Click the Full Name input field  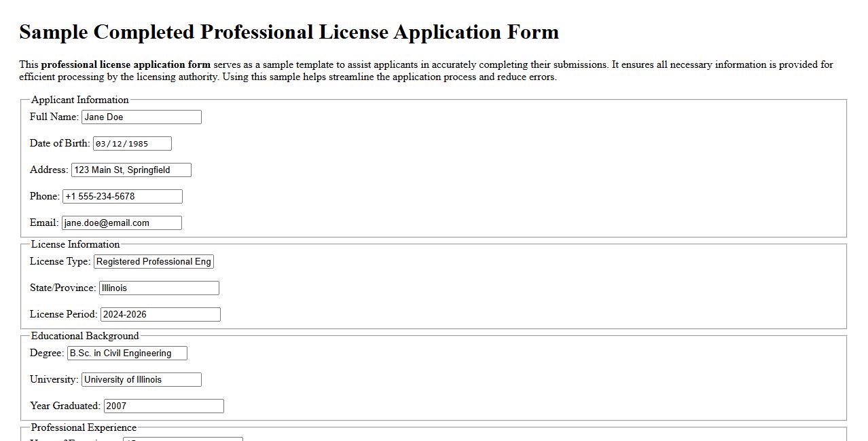[141, 117]
